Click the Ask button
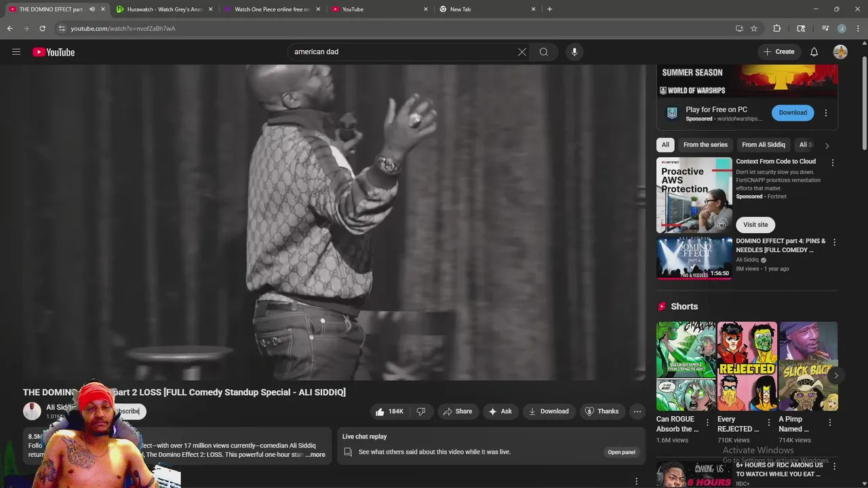This screenshot has height=488, width=868. coord(500,411)
